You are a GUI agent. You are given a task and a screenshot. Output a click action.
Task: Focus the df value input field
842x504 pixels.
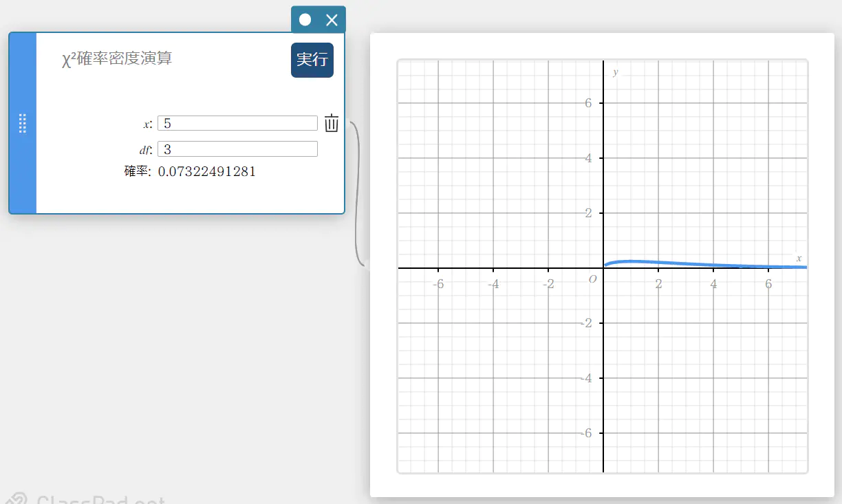coord(237,149)
